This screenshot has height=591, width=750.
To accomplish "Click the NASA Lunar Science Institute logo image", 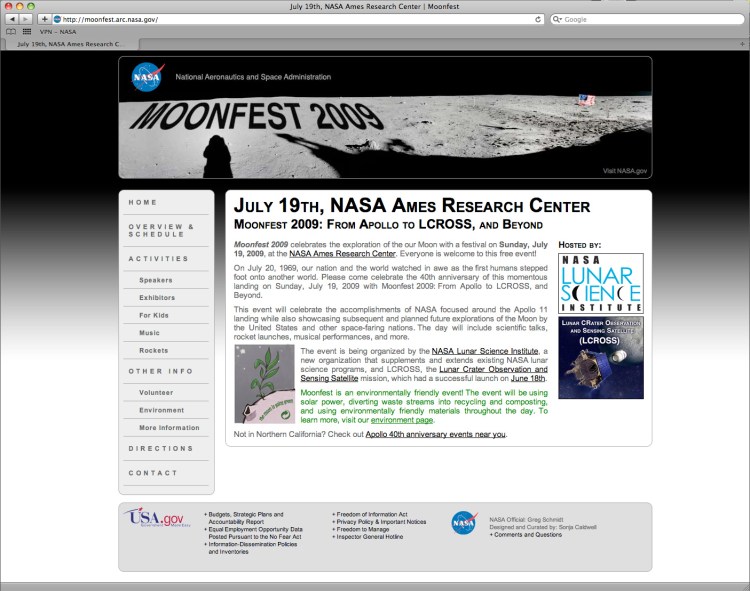I will point(601,284).
